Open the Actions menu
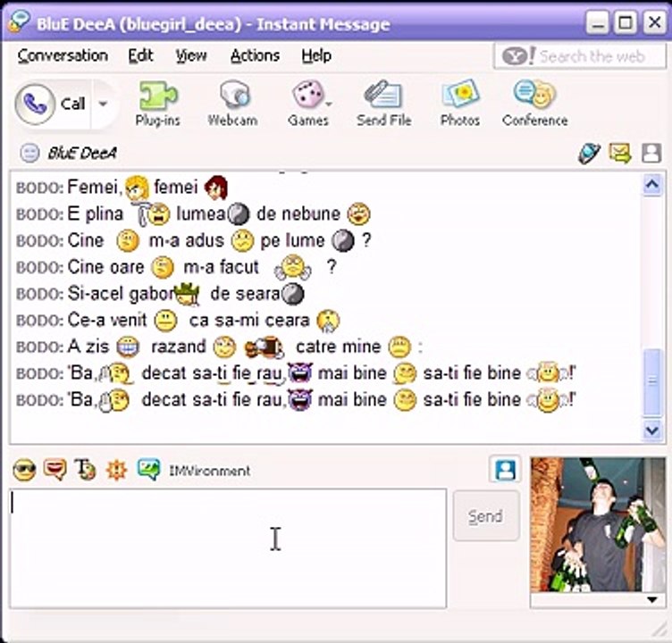 [255, 55]
